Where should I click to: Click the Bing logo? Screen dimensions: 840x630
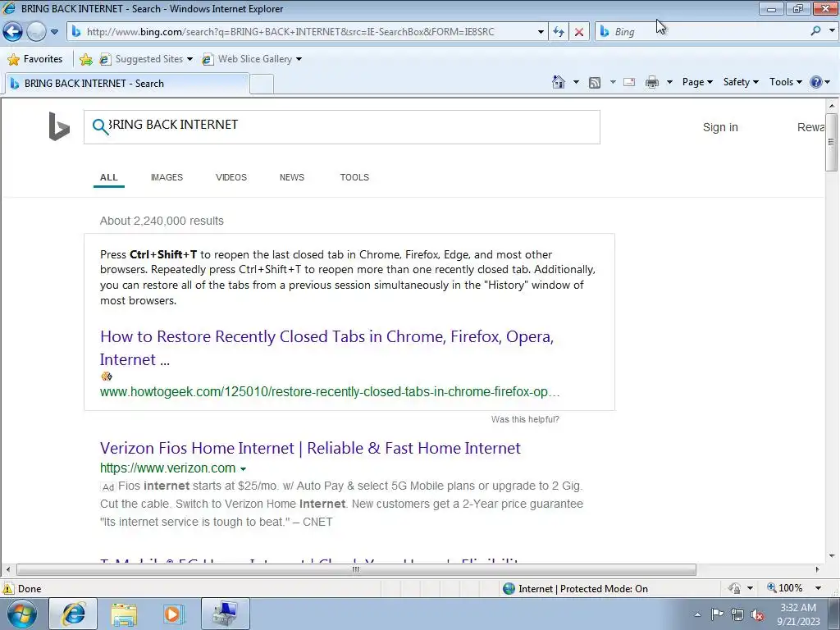point(59,126)
